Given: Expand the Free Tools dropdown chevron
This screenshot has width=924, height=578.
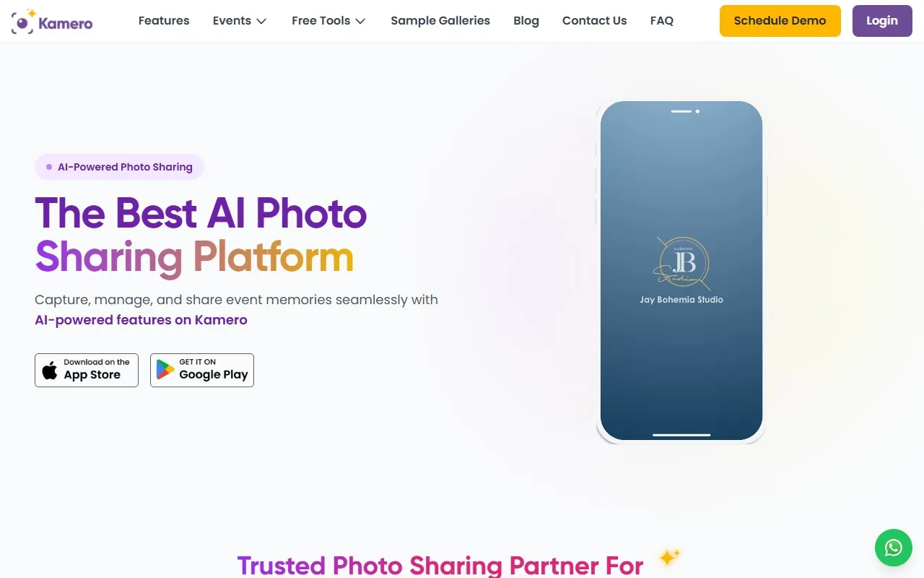Looking at the screenshot, I should point(360,21).
